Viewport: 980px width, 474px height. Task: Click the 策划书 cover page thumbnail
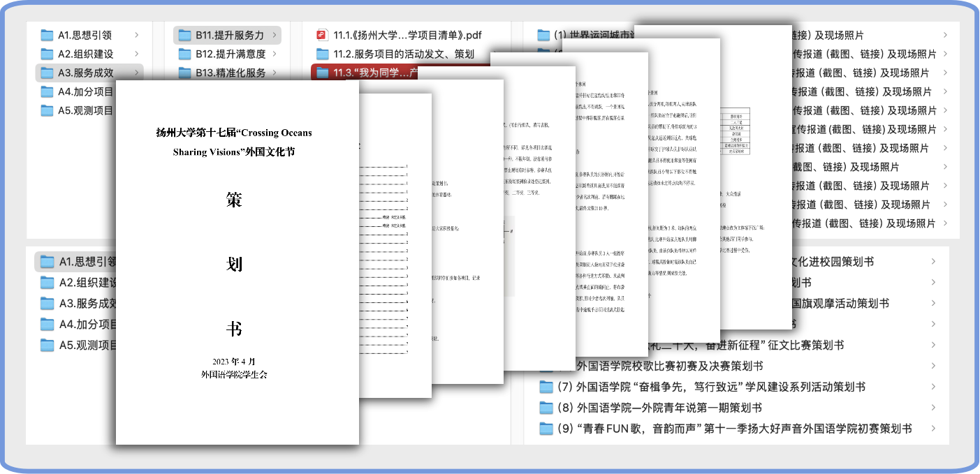click(237, 262)
